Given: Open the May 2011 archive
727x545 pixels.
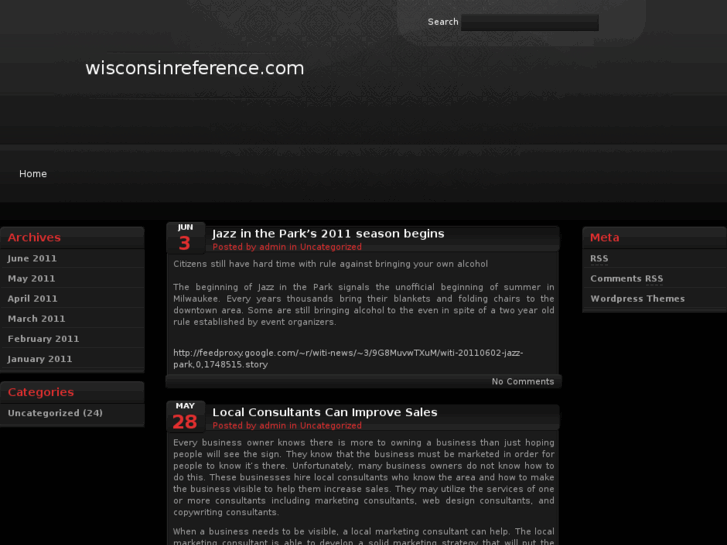Looking at the screenshot, I should (x=31, y=278).
